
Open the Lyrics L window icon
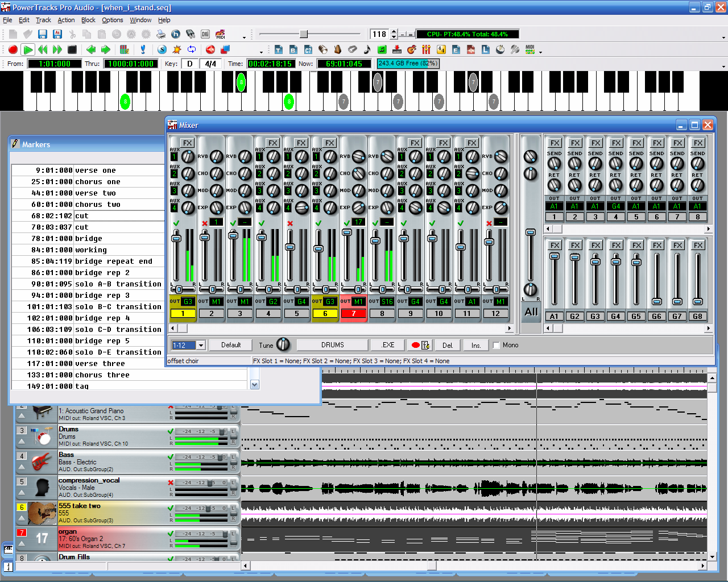(486, 50)
